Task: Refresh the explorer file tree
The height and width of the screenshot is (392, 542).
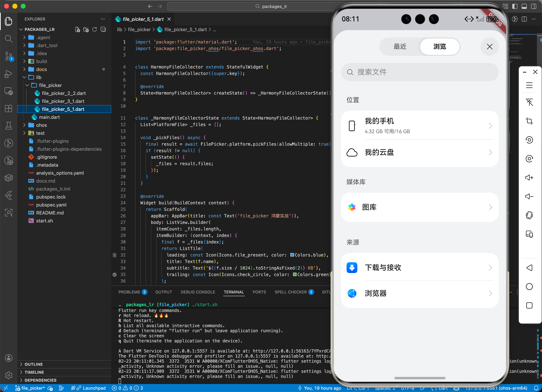Action: [x=95, y=29]
